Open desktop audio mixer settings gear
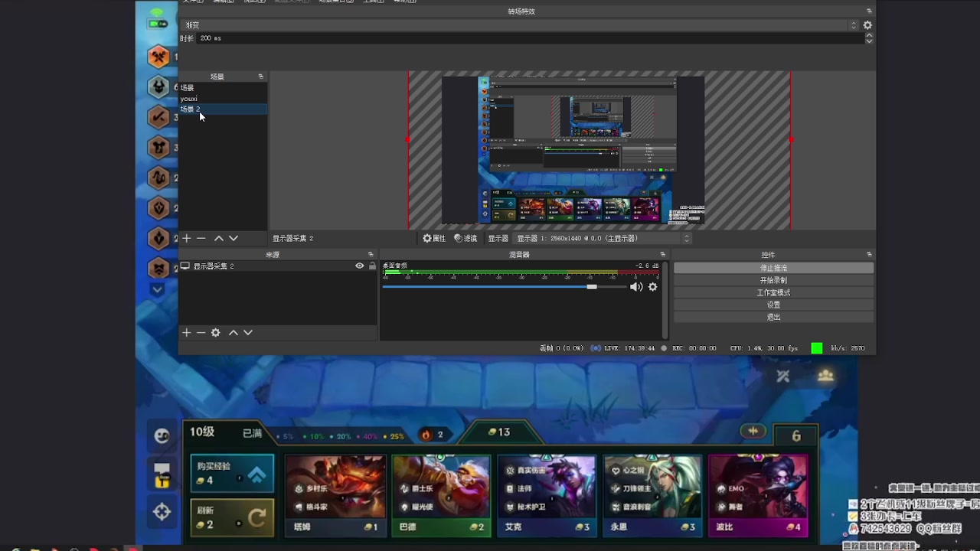 point(653,287)
